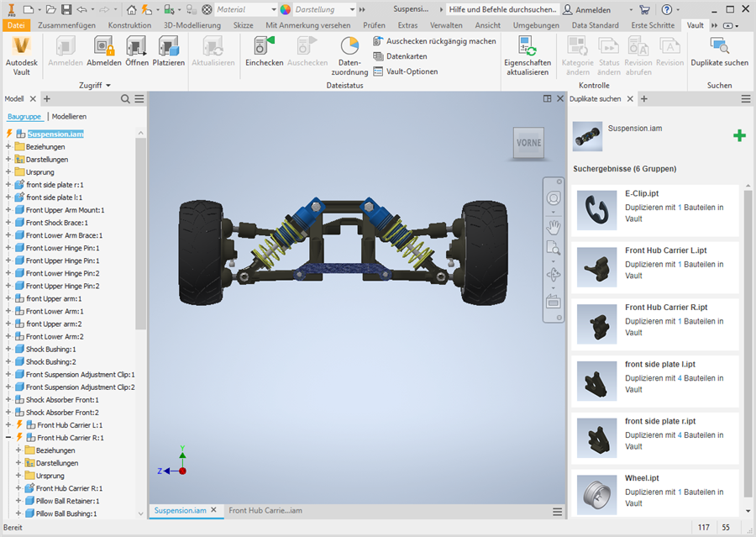Select the Baugruppe browser link
756x537 pixels.
pos(24,116)
